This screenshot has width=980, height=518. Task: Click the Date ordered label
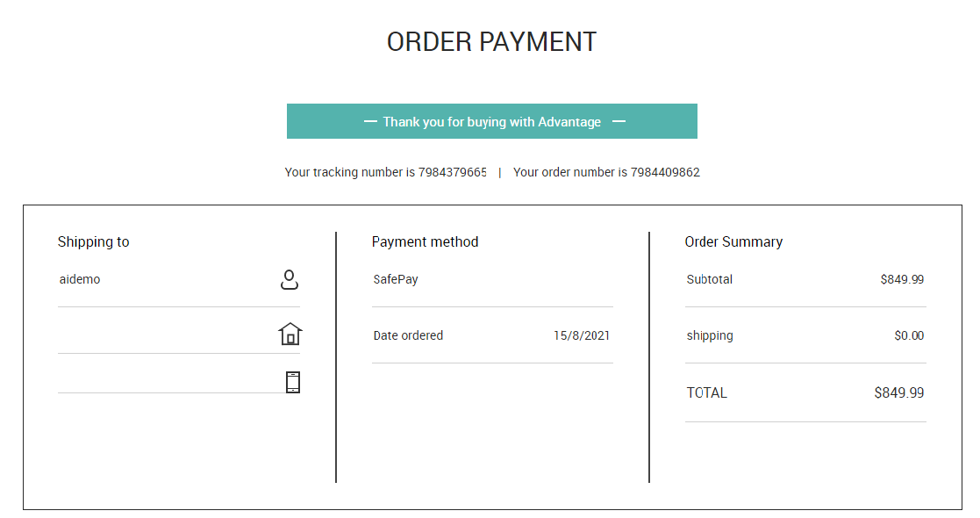pos(408,335)
